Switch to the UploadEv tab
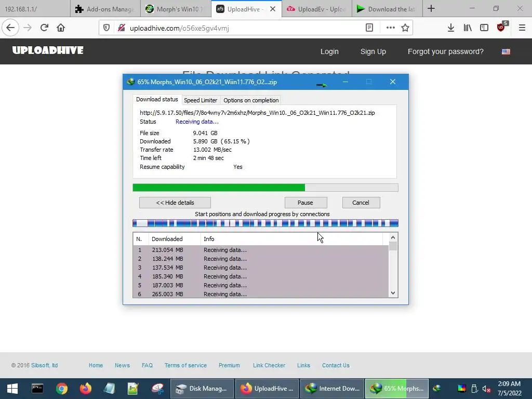 (317, 9)
